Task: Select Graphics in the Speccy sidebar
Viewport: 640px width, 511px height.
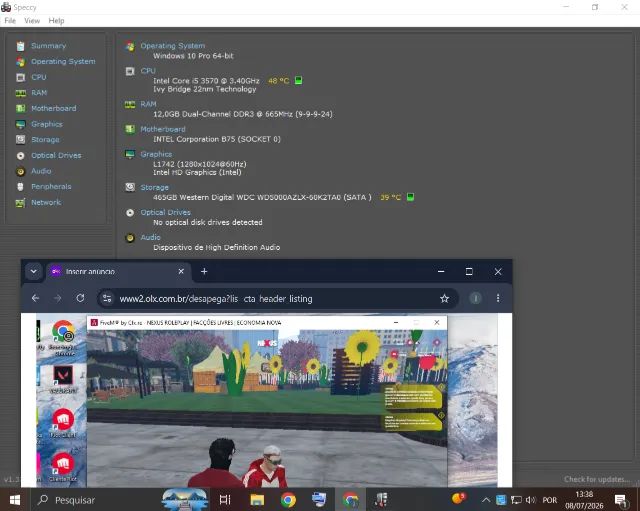Action: coord(47,124)
